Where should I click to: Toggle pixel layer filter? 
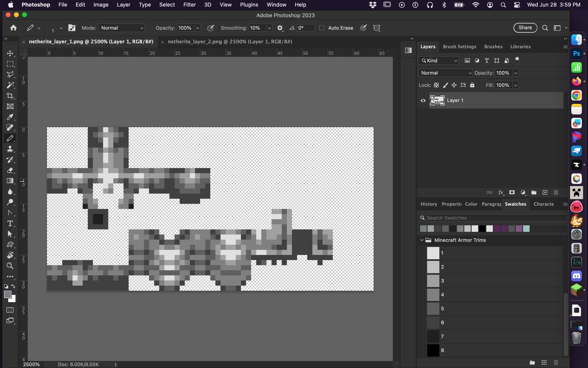tap(467, 61)
